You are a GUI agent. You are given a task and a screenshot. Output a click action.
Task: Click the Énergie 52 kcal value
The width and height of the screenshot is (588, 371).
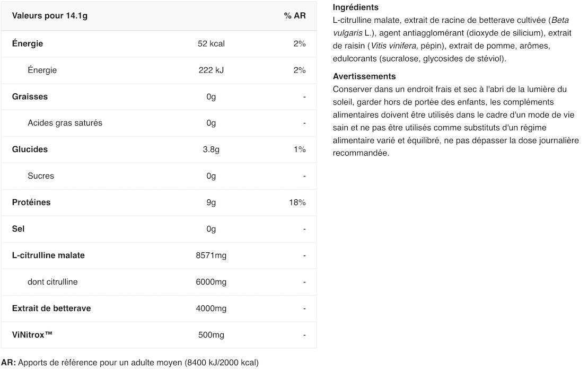(x=211, y=44)
